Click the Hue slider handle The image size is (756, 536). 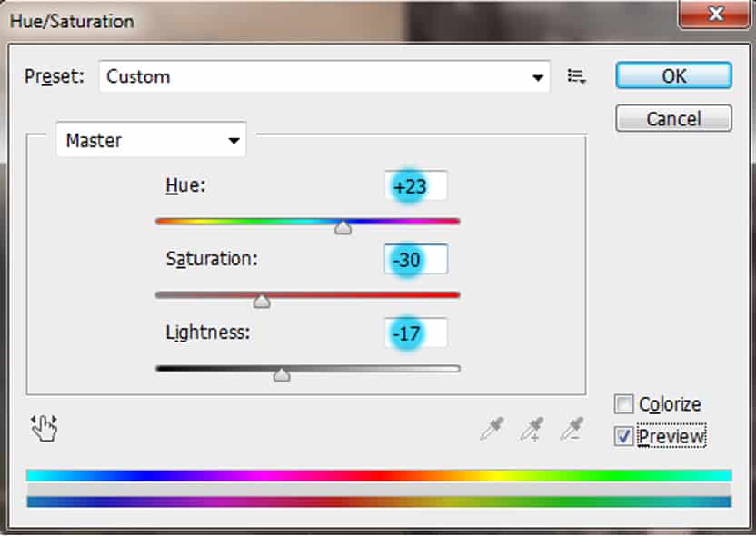343,228
